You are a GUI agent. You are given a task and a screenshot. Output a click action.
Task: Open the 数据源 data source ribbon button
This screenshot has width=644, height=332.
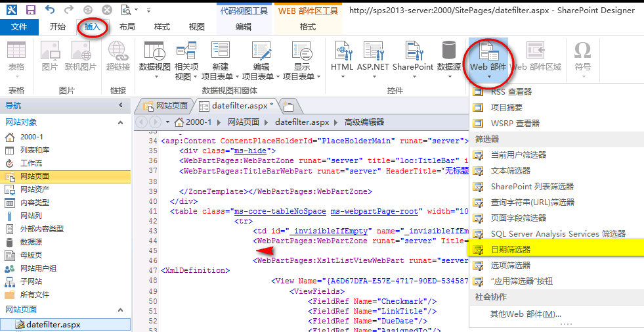click(448, 60)
